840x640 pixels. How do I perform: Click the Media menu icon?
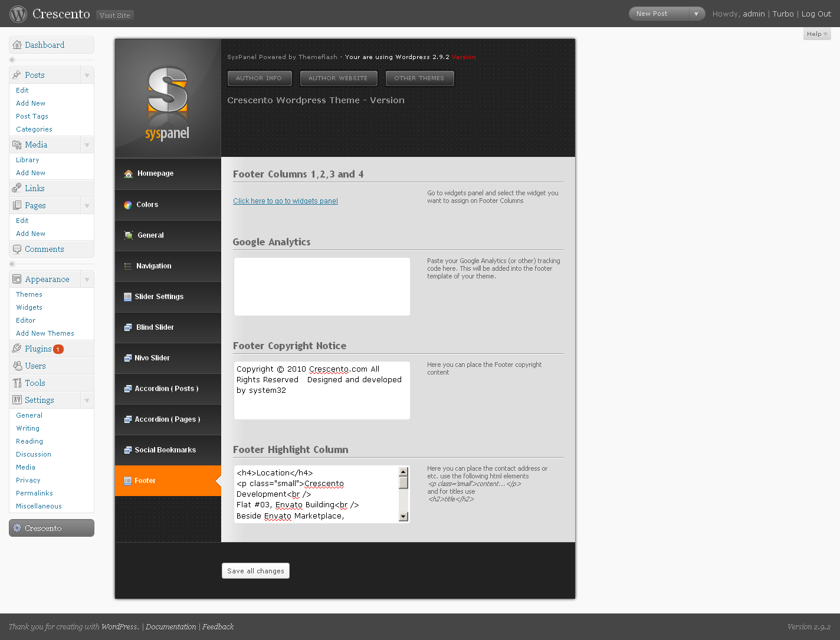(x=17, y=145)
